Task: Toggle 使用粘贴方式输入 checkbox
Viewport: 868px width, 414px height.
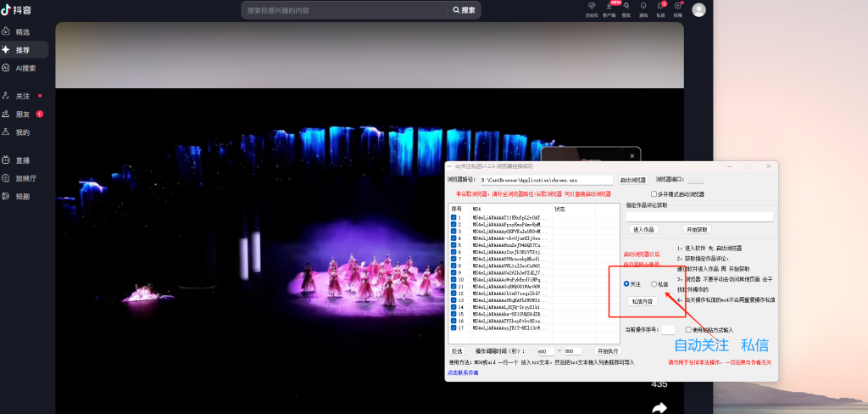Action: (688, 329)
